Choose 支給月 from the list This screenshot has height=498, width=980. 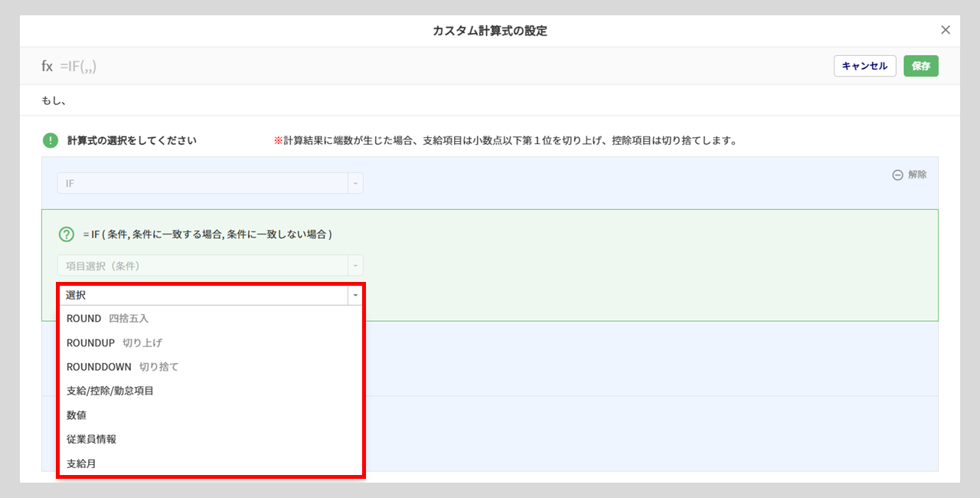pyautogui.click(x=211, y=464)
